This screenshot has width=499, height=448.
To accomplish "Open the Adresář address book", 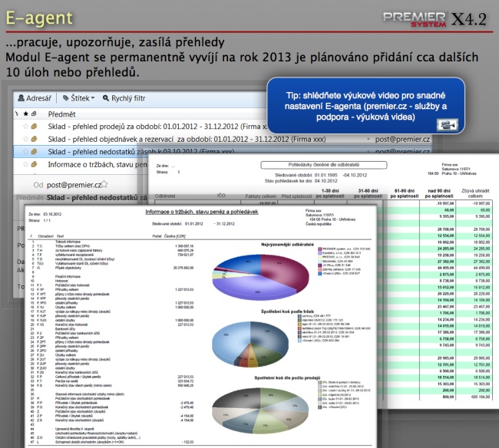I will pyautogui.click(x=35, y=98).
